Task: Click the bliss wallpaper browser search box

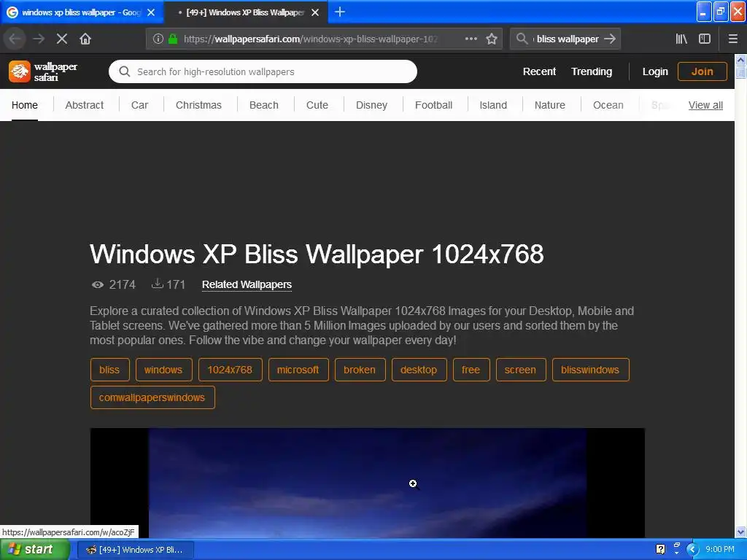Action: click(567, 39)
